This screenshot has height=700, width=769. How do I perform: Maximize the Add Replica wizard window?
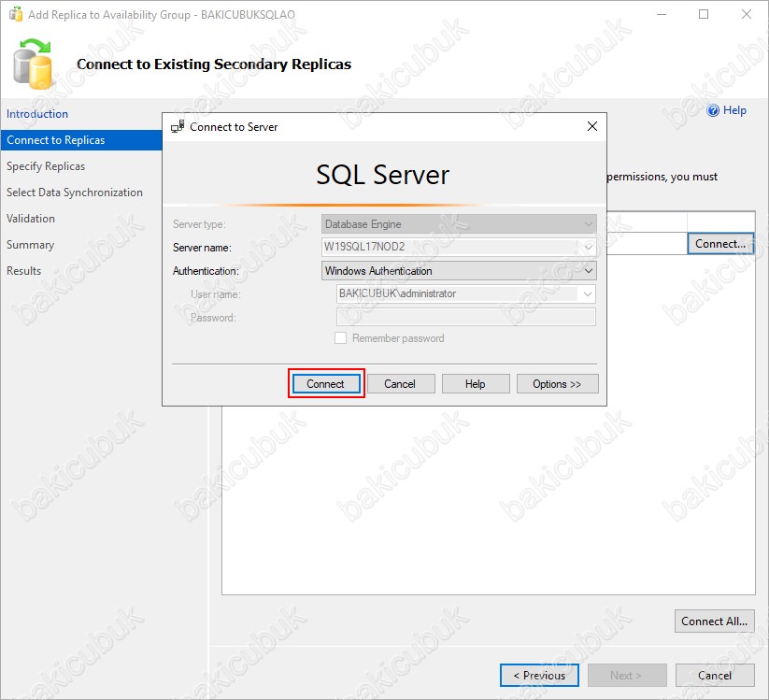[x=704, y=14]
